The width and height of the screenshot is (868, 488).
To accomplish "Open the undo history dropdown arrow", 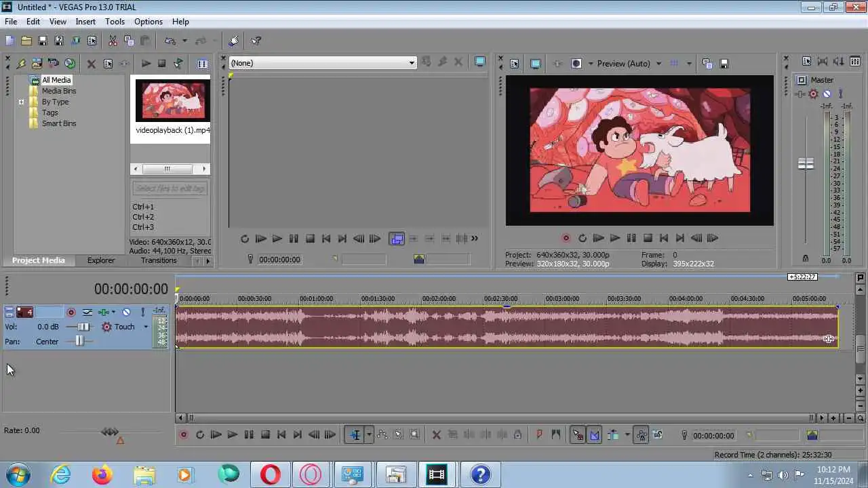I will 184,41.
